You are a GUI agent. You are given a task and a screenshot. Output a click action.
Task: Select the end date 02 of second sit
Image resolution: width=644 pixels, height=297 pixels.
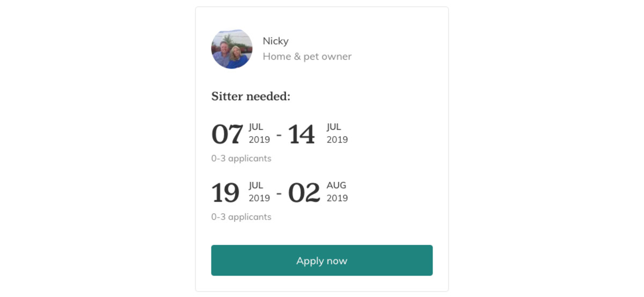pos(304,192)
